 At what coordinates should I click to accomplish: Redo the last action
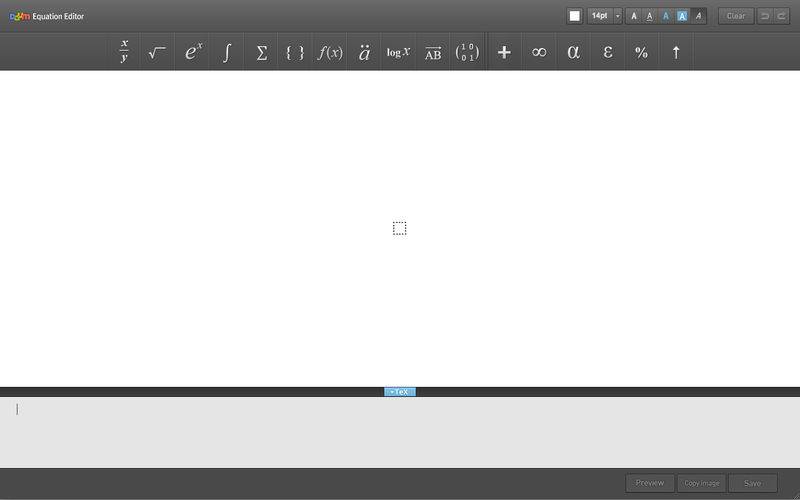click(781, 16)
